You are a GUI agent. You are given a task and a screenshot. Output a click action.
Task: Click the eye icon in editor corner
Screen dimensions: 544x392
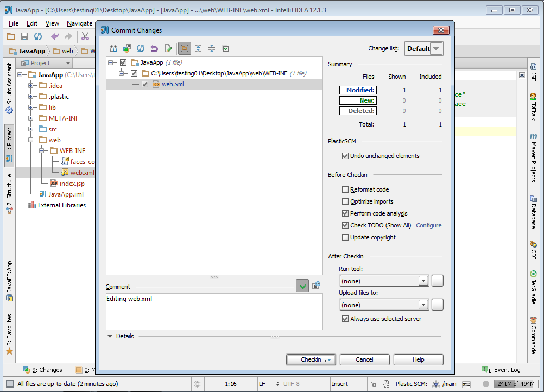tap(522, 75)
